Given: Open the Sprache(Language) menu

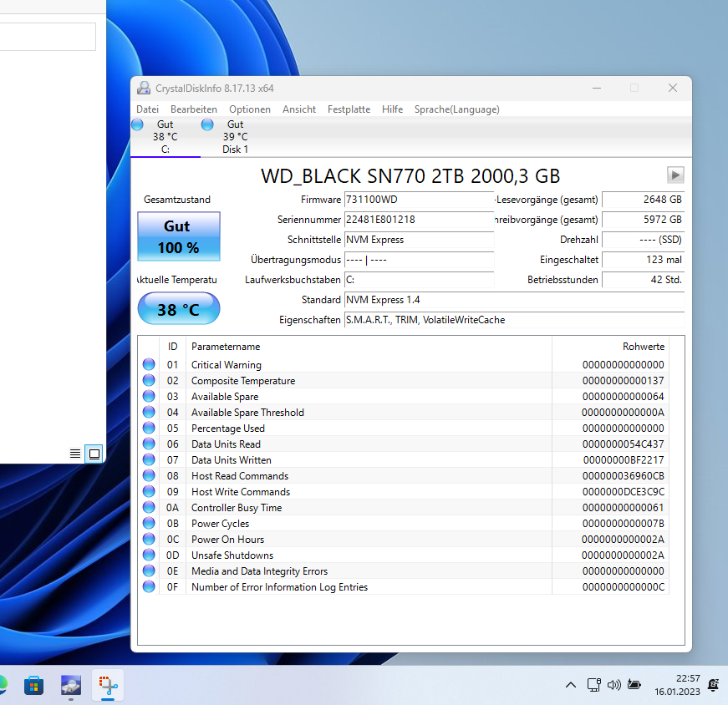Looking at the screenshot, I should pos(457,109).
